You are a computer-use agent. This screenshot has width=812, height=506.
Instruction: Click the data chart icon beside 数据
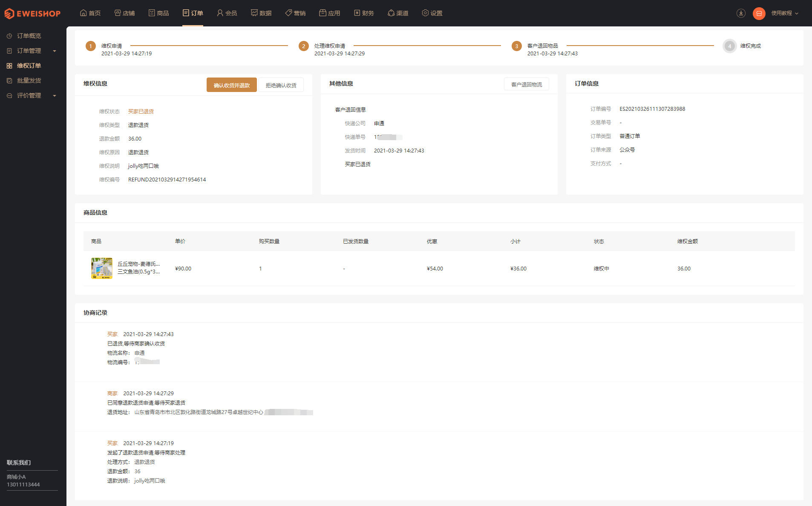(x=254, y=13)
